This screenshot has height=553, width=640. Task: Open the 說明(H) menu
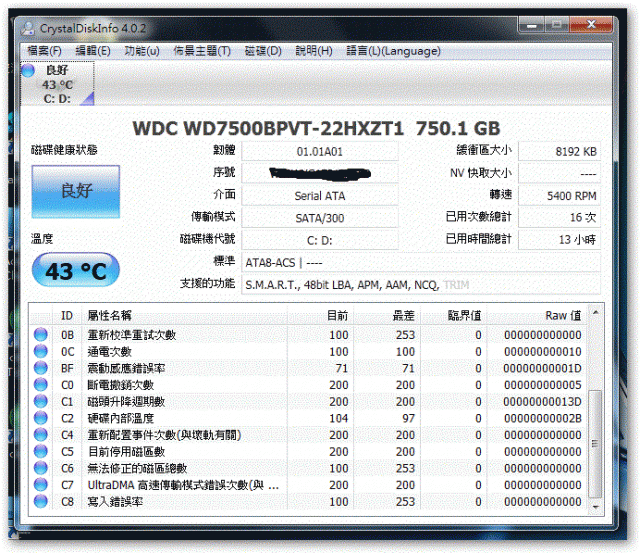point(314,51)
